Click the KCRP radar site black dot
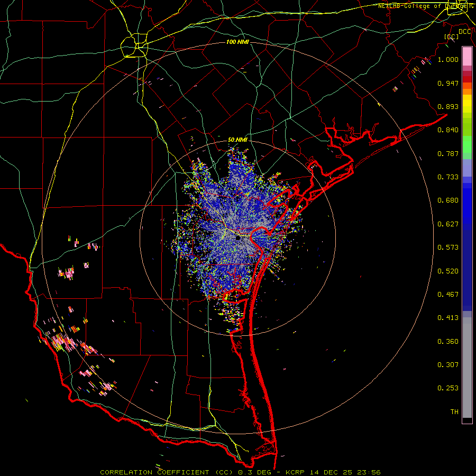This screenshot has width=476, height=476. click(237, 238)
